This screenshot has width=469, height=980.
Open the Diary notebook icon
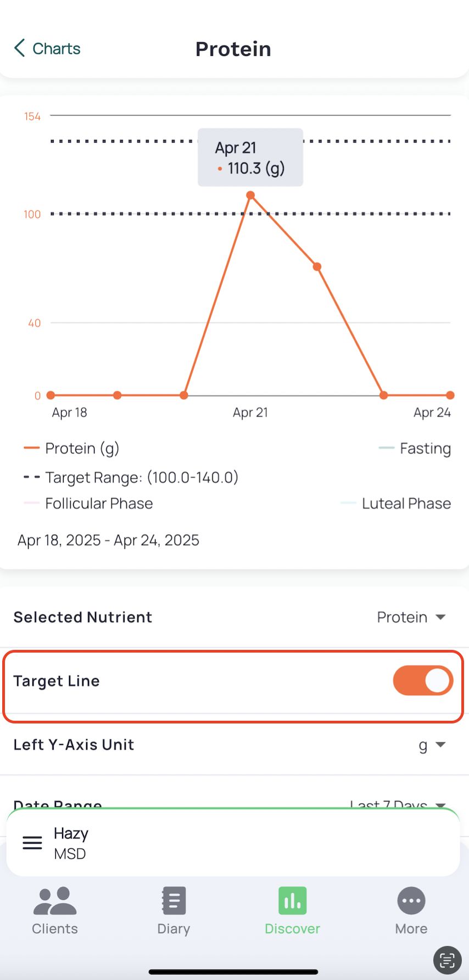click(174, 901)
